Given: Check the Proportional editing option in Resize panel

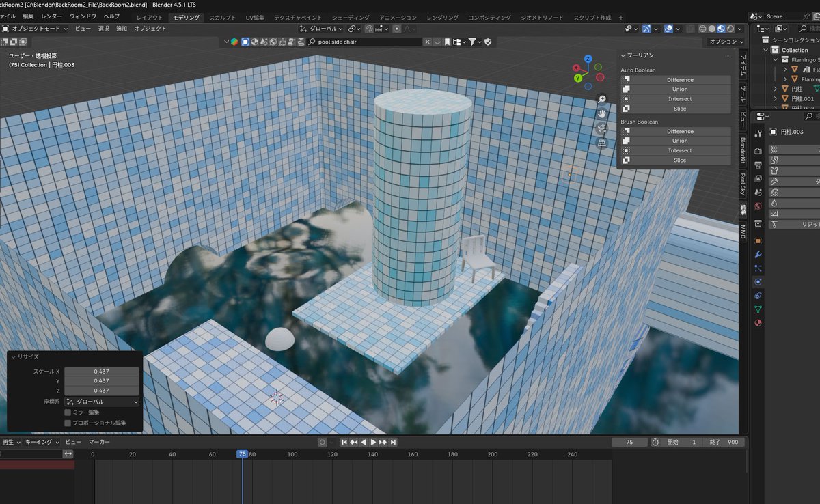Looking at the screenshot, I should pos(68,423).
